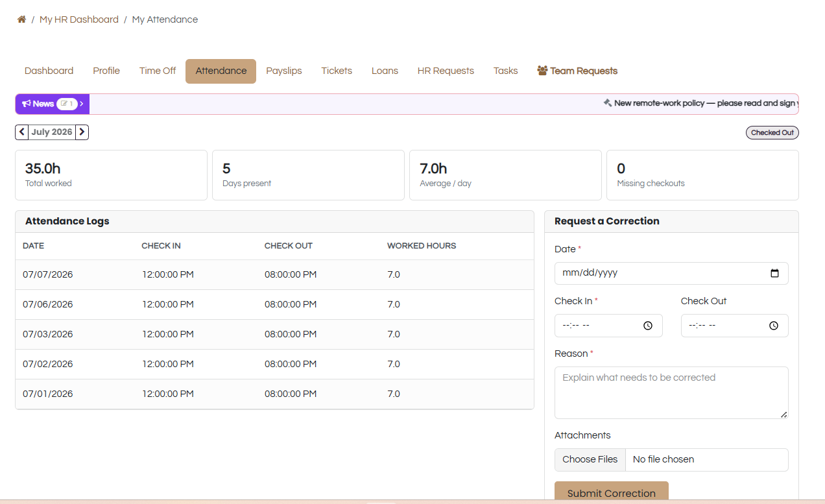Open the Team Requests tab

577,71
